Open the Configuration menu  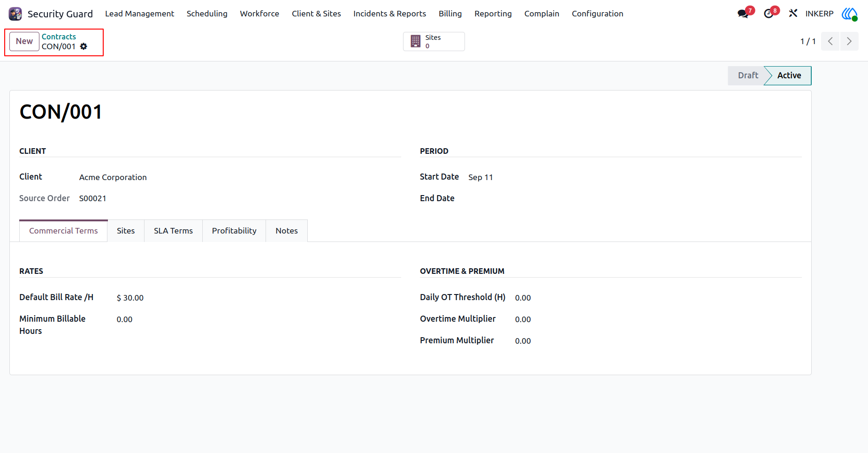click(597, 14)
